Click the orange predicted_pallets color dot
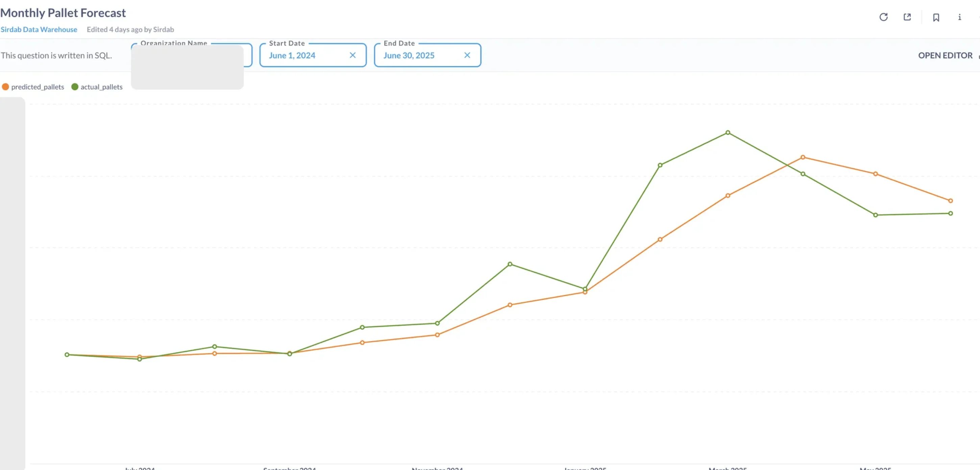Viewport: 980px width, 470px height. click(5, 87)
